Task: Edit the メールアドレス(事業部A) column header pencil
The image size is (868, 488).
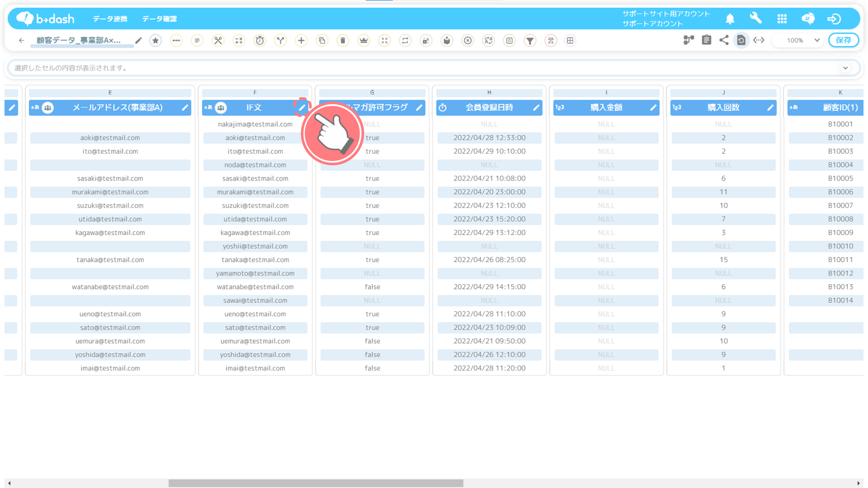Action: [185, 108]
